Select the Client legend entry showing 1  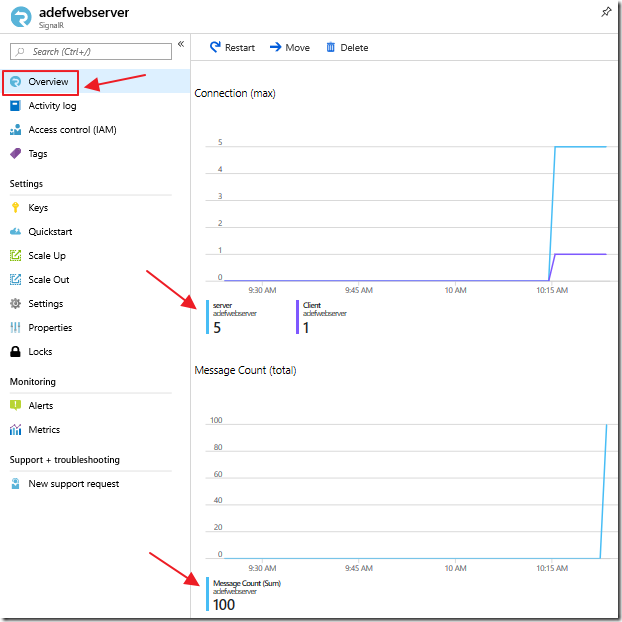322,317
